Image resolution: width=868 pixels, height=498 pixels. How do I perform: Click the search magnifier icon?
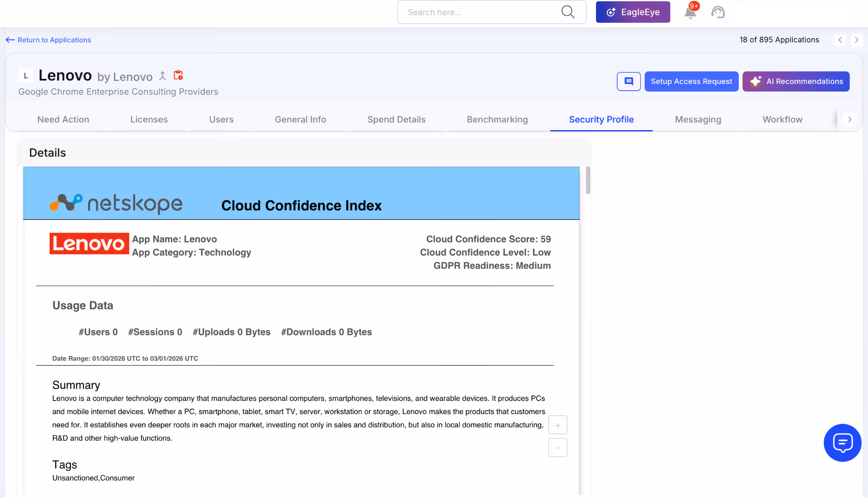568,12
